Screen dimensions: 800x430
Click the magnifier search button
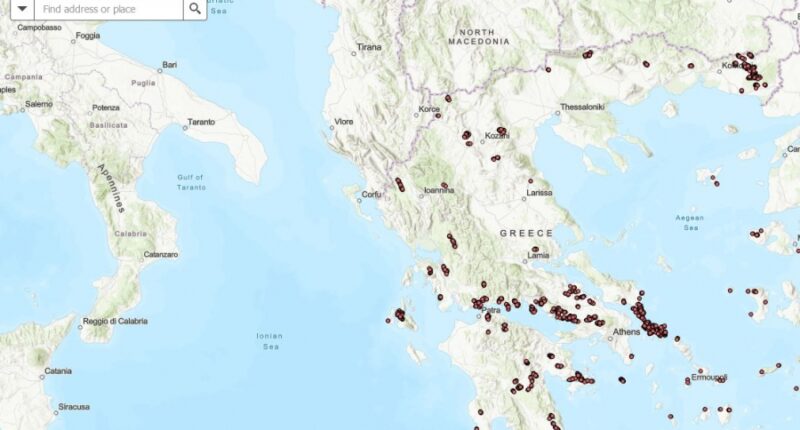click(x=195, y=9)
